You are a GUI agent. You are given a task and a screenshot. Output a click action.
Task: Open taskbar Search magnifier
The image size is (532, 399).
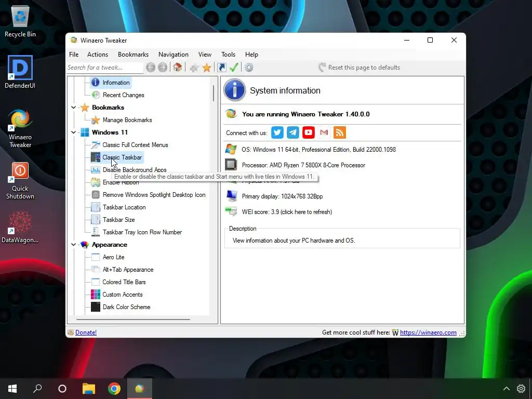pos(37,389)
